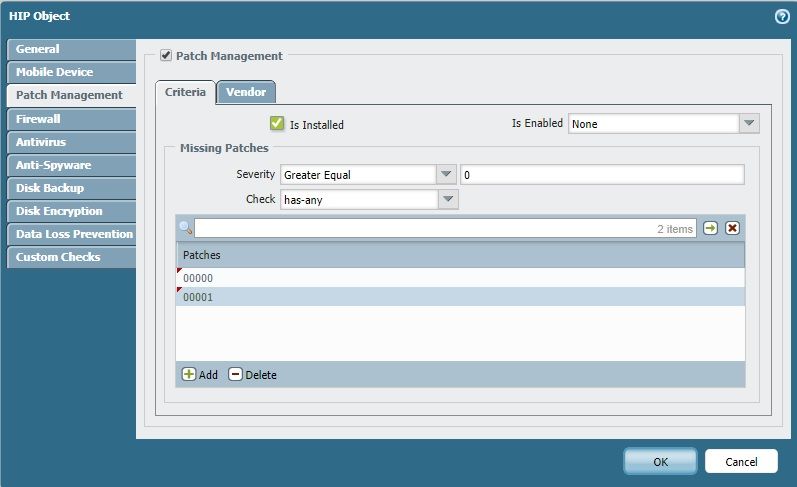The width and height of the screenshot is (797, 487).
Task: Switch to the Vendor tab
Action: [x=246, y=92]
